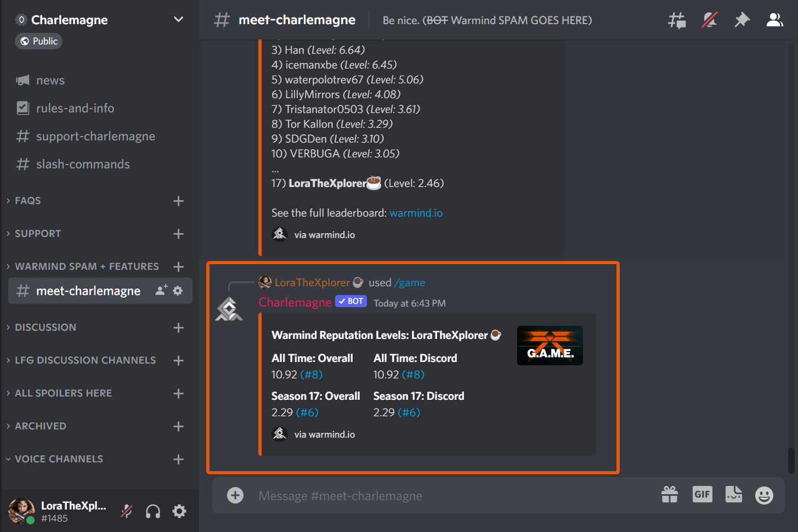The image size is (798, 532).
Task: Toggle channel notification mute bell
Action: pos(710,20)
